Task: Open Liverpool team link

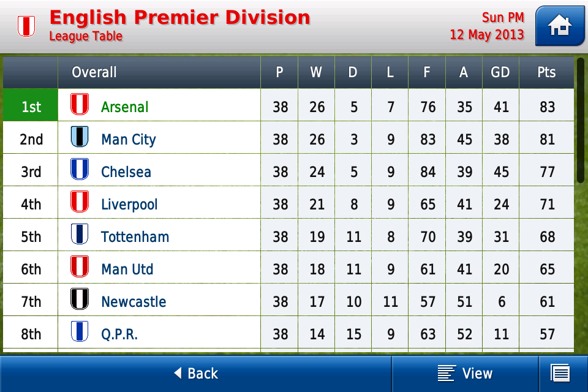Action: [129, 205]
